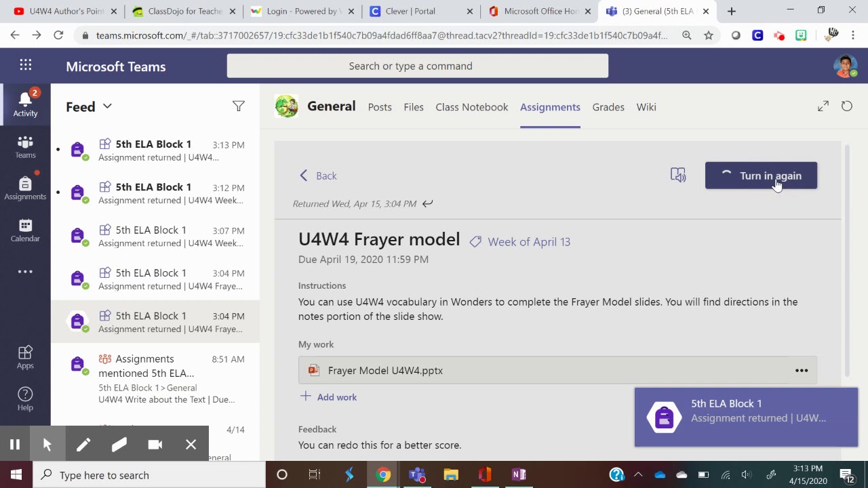
Task: Switch to the Wiki tab
Action: click(x=646, y=107)
